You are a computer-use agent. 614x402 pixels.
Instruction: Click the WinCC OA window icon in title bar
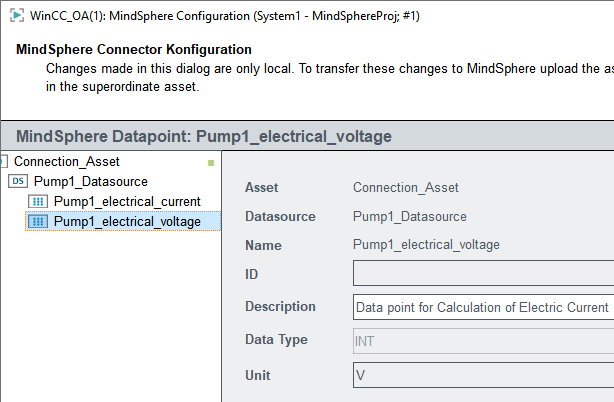click(17, 16)
